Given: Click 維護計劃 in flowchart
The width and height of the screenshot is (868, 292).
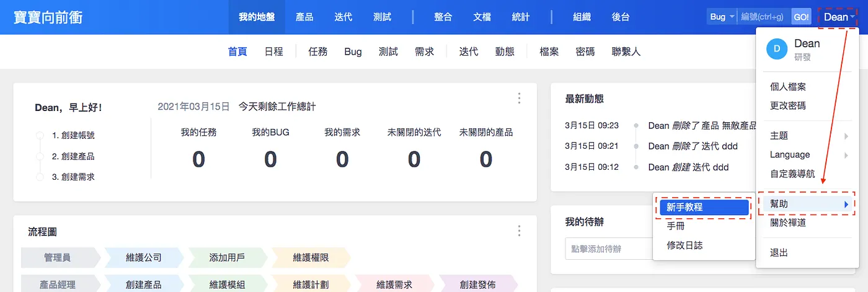Looking at the screenshot, I should (311, 285).
